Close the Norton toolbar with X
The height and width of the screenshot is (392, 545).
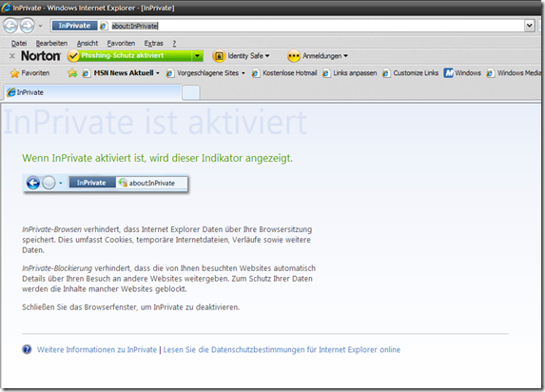pos(12,56)
